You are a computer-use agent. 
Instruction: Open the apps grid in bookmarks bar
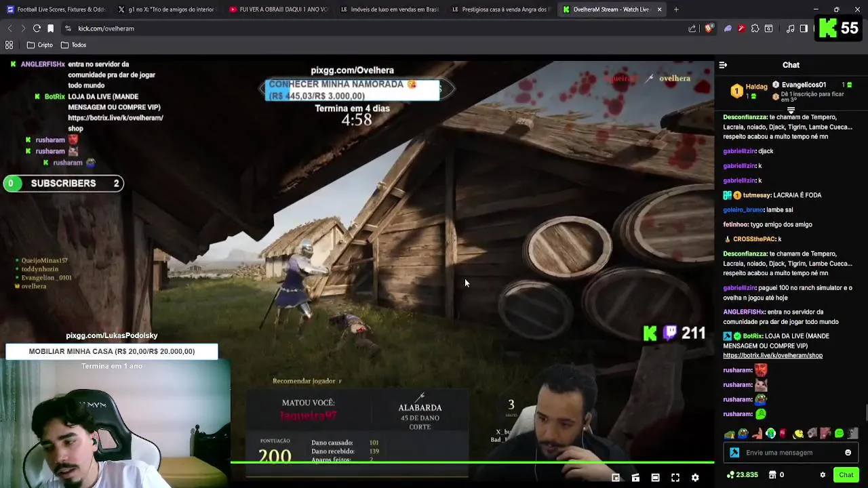click(x=9, y=45)
